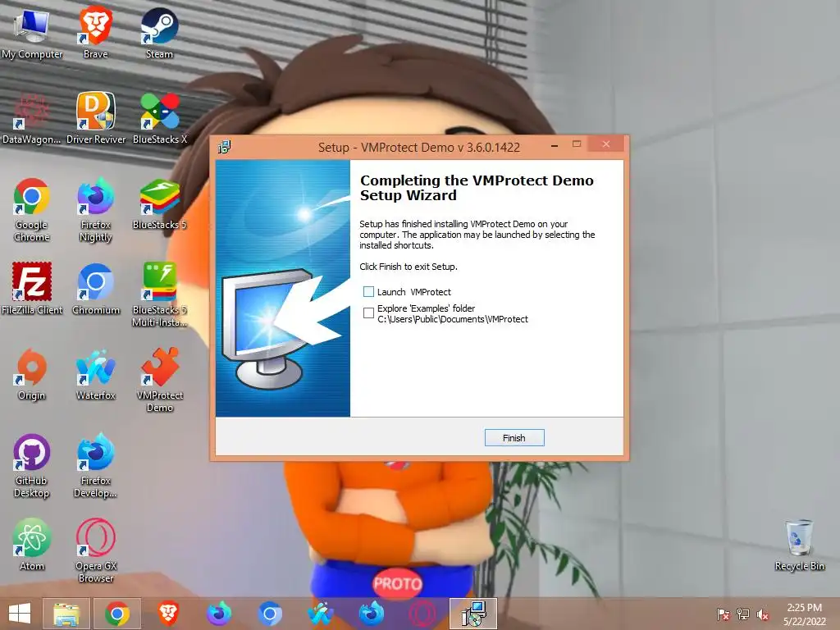Screen dimensions: 840x630
Task: Open the Windows Start button
Action: [x=20, y=614]
